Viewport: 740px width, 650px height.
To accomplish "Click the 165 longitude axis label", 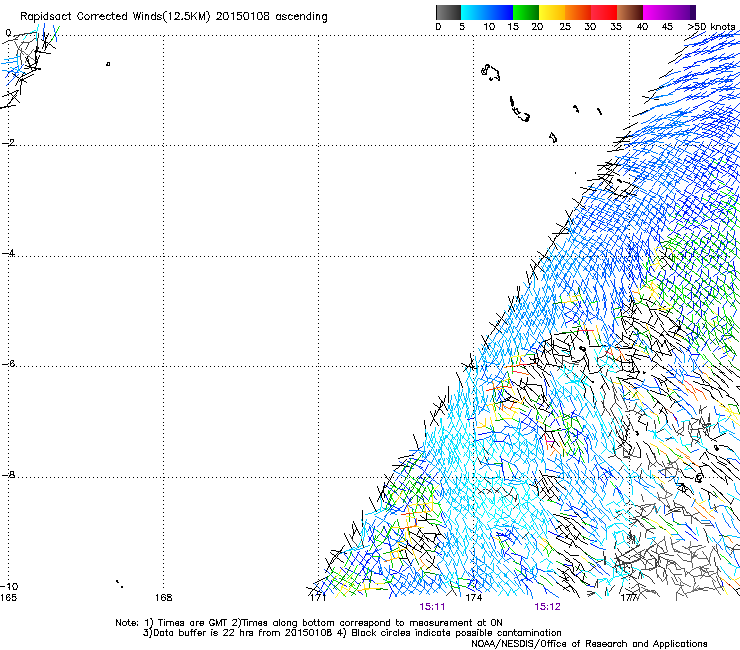I will click(x=8, y=598).
